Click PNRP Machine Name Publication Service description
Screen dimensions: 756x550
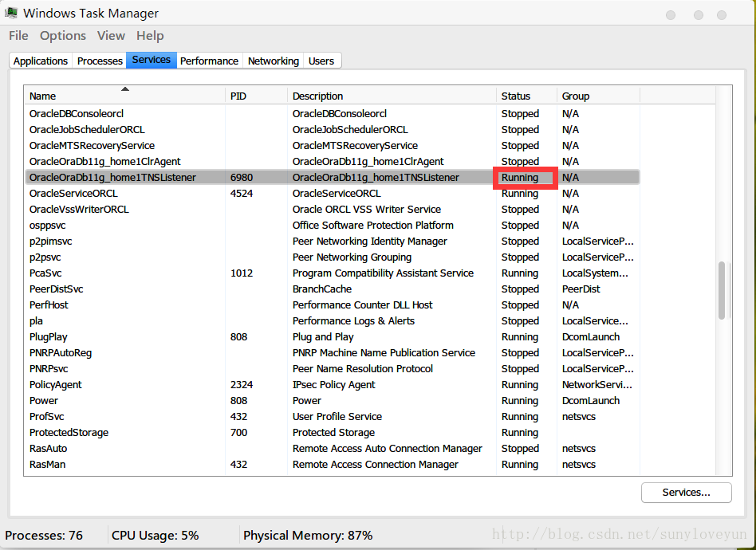(x=384, y=352)
